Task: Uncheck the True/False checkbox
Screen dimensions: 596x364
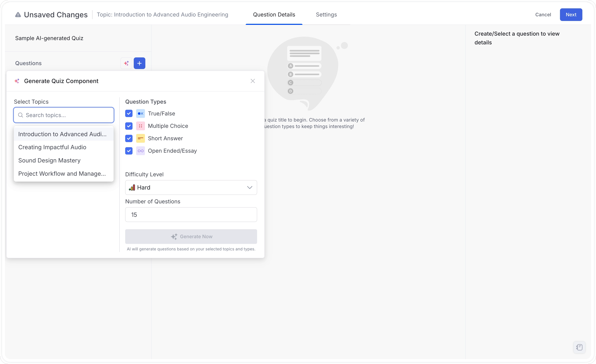Action: tap(129, 113)
